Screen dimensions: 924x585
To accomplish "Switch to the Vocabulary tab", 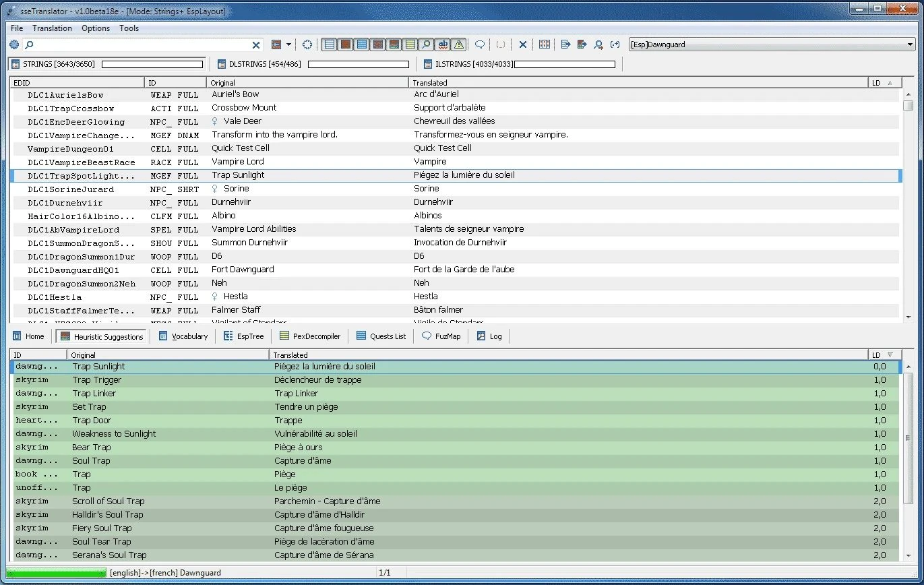I will click(183, 336).
